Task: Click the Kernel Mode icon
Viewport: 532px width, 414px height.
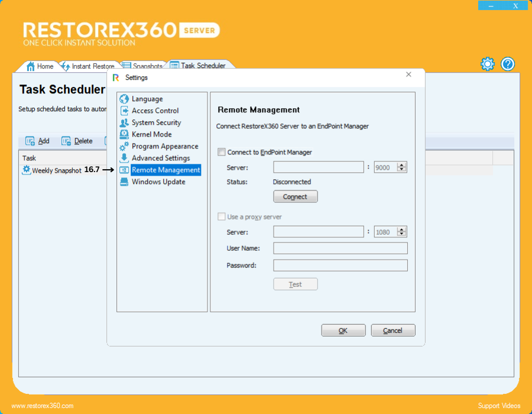Action: coord(124,134)
